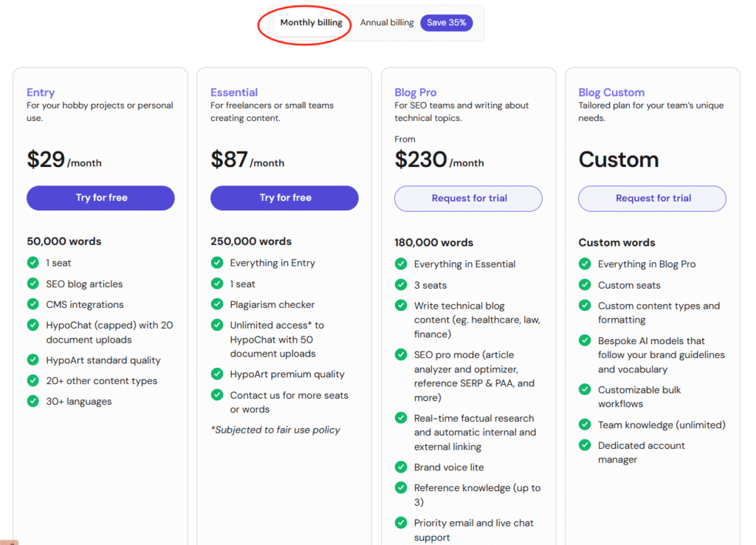Screen dimensions: 756x545
Task: Click the checkmark beside 3 seats
Action: tap(401, 285)
